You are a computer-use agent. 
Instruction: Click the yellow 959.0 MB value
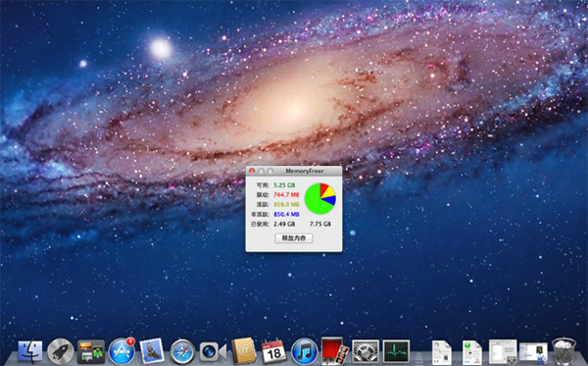coord(286,204)
